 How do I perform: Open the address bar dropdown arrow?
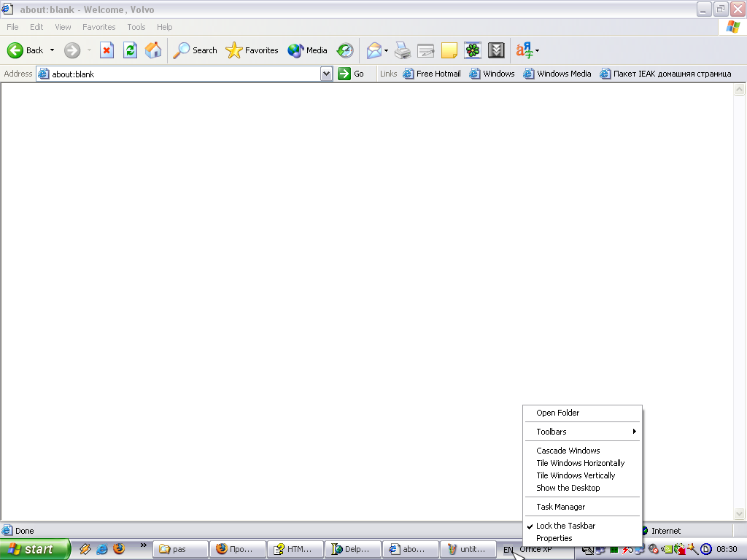327,74
